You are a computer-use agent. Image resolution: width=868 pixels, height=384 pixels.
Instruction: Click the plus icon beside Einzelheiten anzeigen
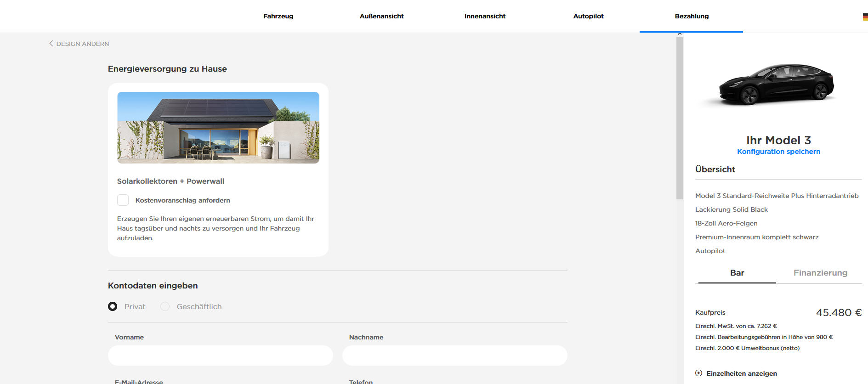click(698, 373)
